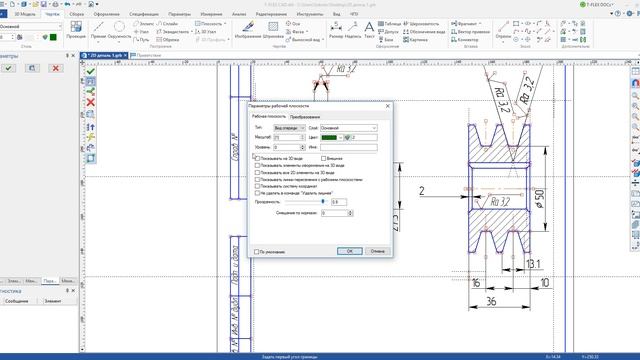The image size is (640, 360).
Task: Click the Отрезок sketch segment tool
Action: tap(503, 30)
